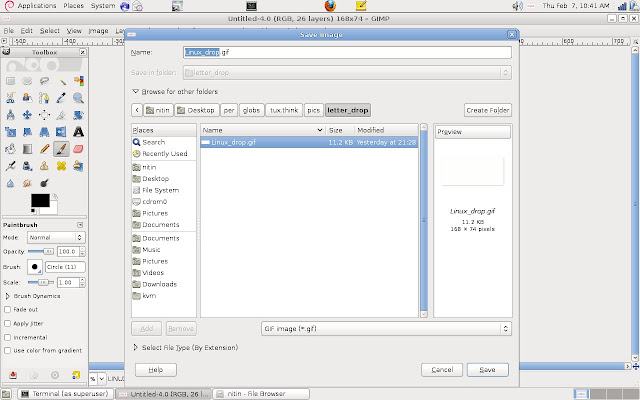Launch Firefox from the top panel
Viewport: 640px width, 400px height.
[x=330, y=5]
